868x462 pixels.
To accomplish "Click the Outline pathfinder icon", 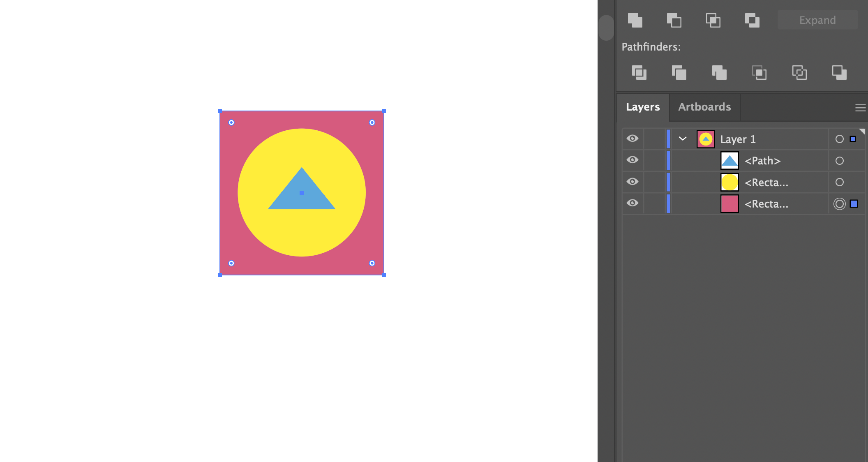I will click(799, 73).
